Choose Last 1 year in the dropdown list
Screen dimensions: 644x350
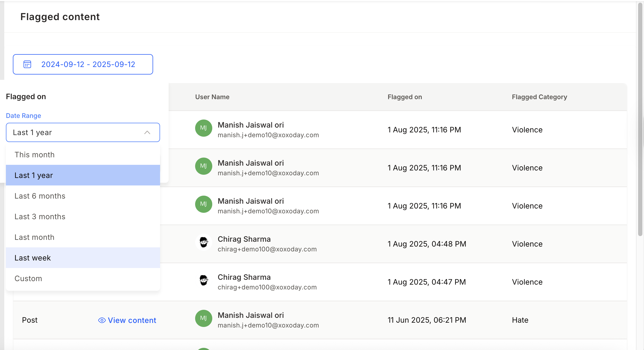click(83, 175)
